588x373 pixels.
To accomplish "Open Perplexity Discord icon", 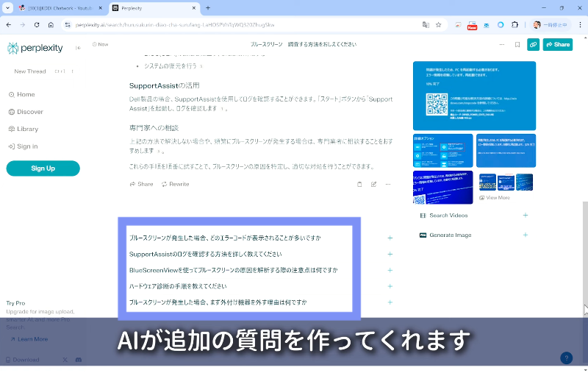I will tap(79, 360).
